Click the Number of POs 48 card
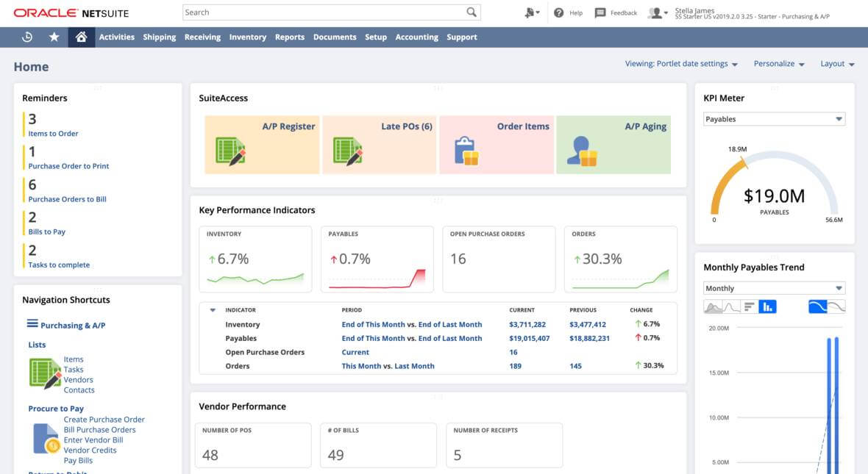 pyautogui.click(x=253, y=445)
